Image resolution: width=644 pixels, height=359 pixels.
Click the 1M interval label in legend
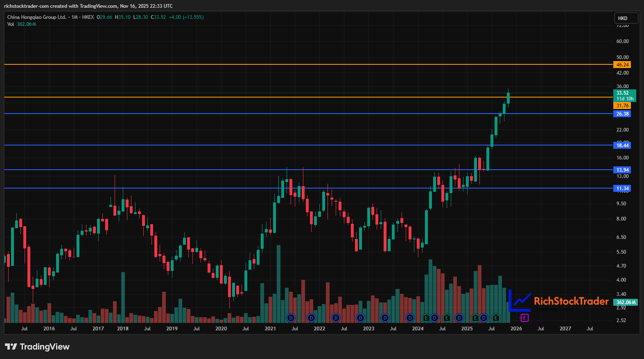click(x=75, y=17)
